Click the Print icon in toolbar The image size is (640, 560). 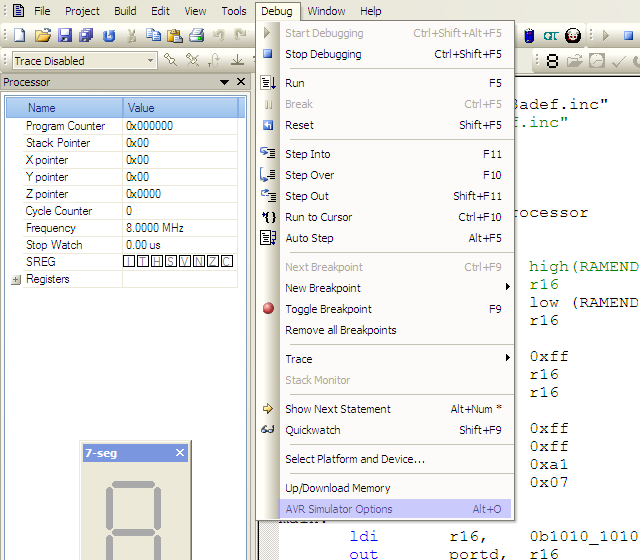(197, 36)
